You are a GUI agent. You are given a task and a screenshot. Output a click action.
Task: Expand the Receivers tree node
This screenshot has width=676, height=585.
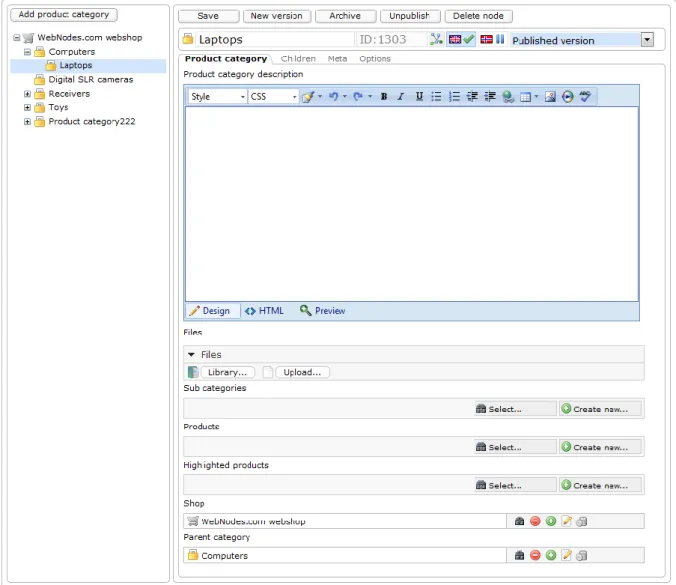[x=27, y=94]
